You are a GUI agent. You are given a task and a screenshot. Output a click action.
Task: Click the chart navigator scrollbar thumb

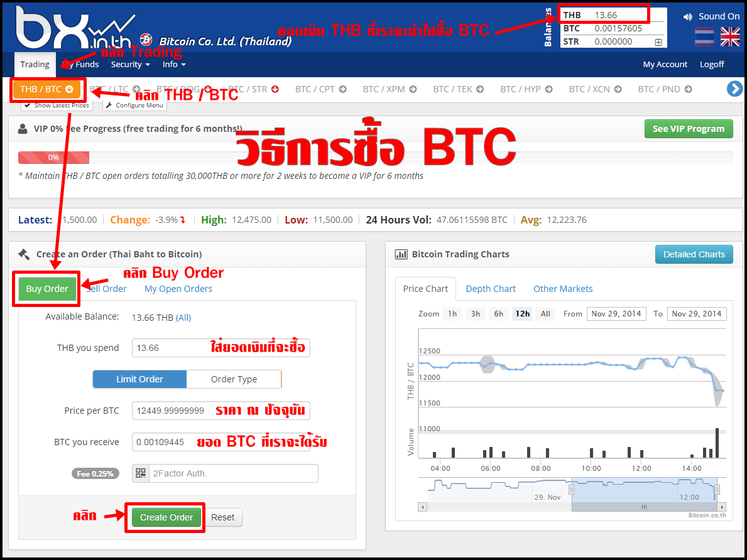[x=644, y=507]
